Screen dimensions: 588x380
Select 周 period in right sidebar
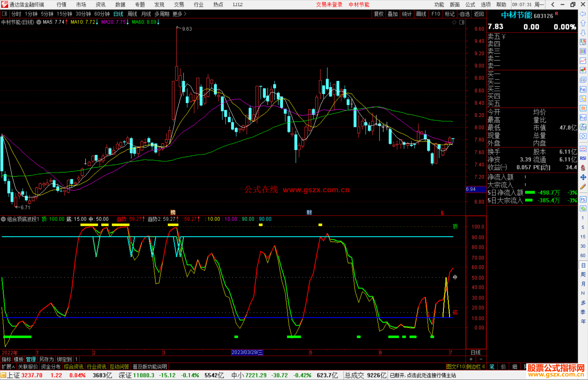click(583, 274)
